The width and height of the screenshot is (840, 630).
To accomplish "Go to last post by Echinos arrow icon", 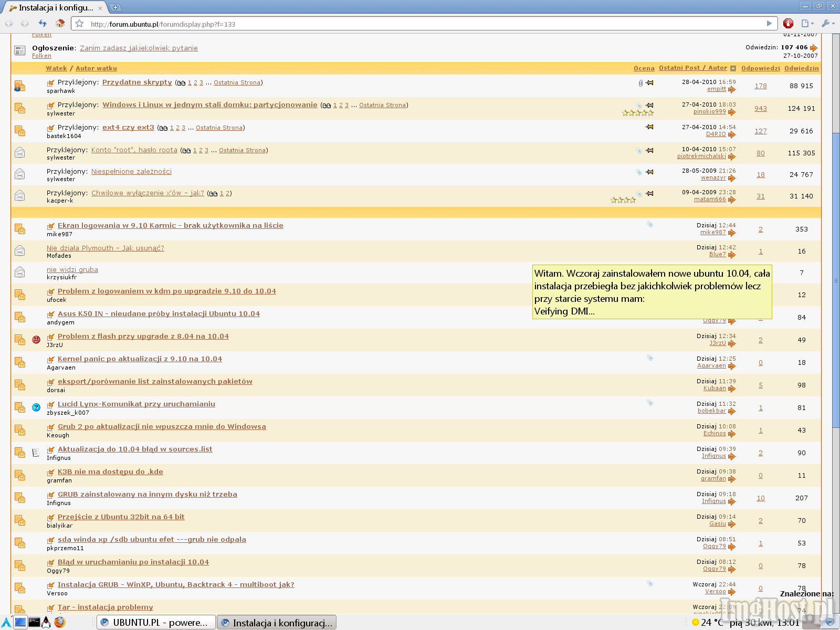I will coord(732,434).
